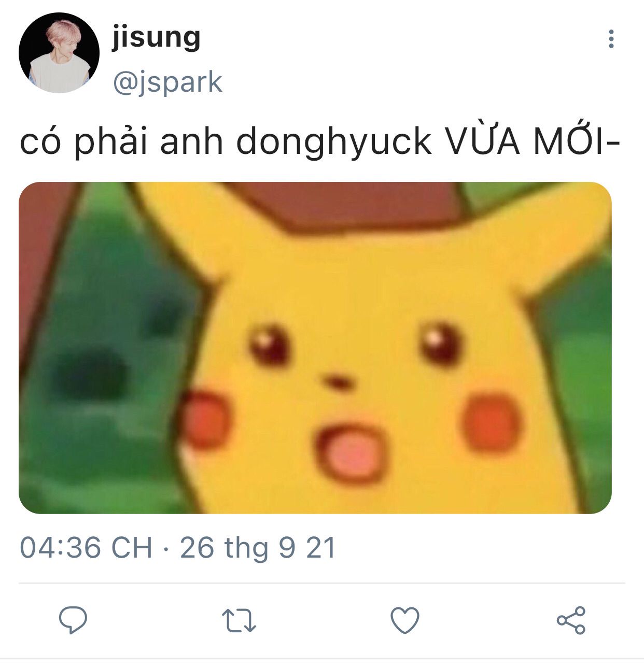
Task: Share the tweet using the share icon
Action: click(x=571, y=620)
